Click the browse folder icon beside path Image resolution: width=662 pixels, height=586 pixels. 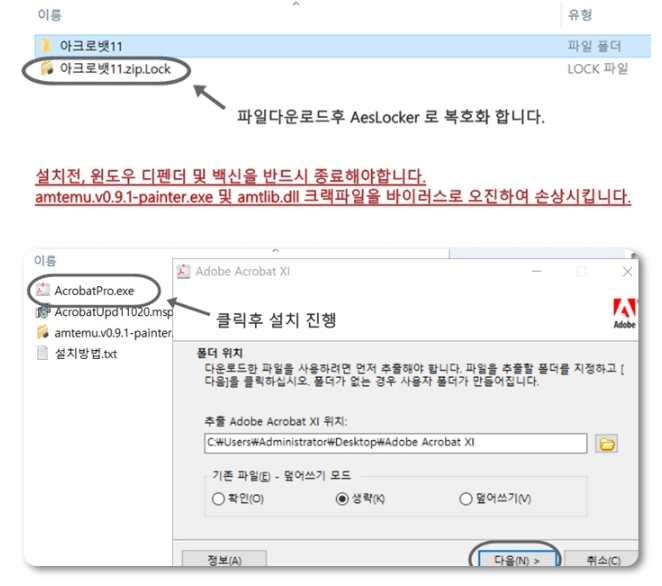606,443
